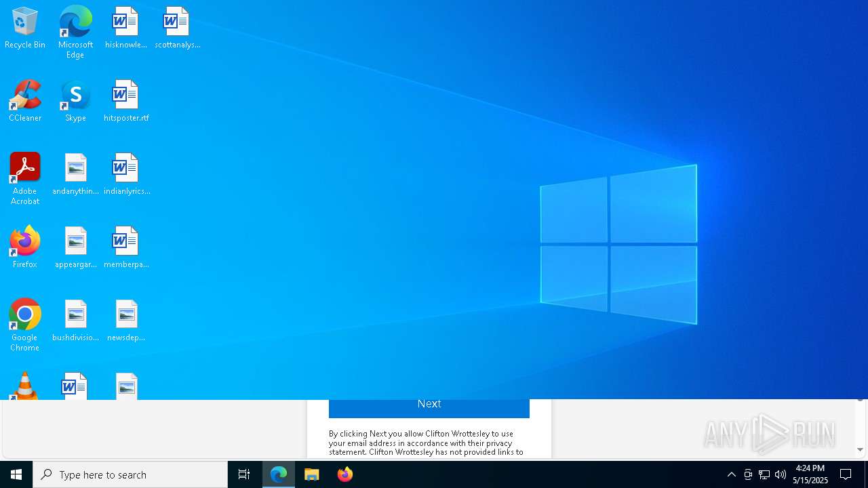Select the bushdivisio... image file icon
Viewport: 868px width, 488px height.
(x=75, y=320)
